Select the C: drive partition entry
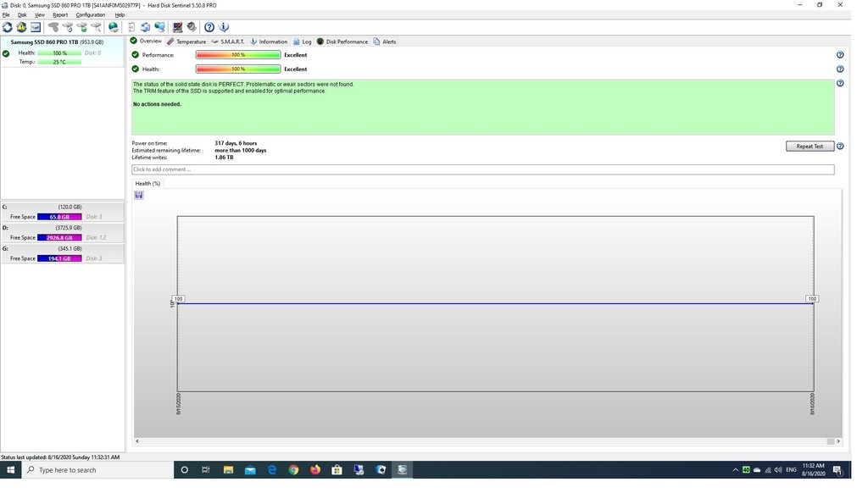The image size is (868, 493). coord(63,212)
